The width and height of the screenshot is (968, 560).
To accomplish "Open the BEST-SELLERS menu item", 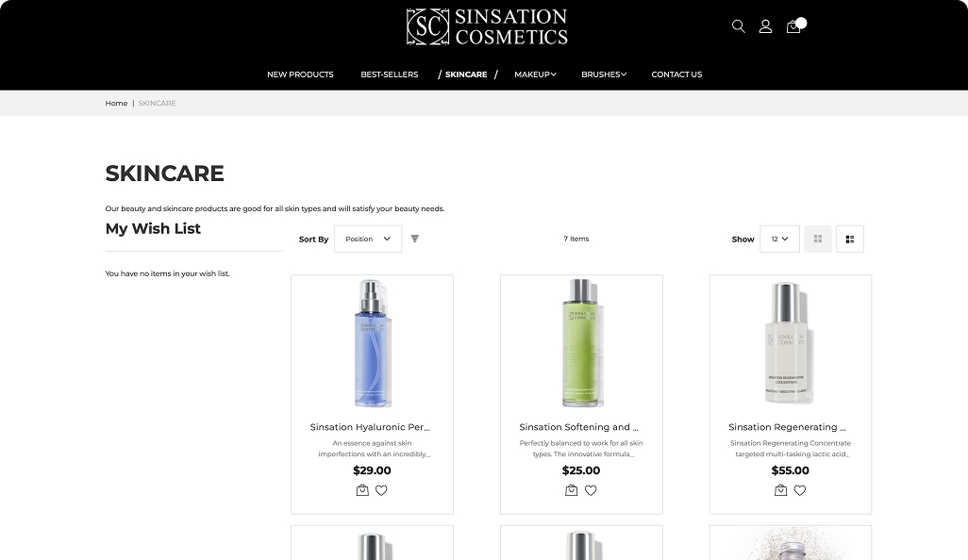I will [x=390, y=74].
